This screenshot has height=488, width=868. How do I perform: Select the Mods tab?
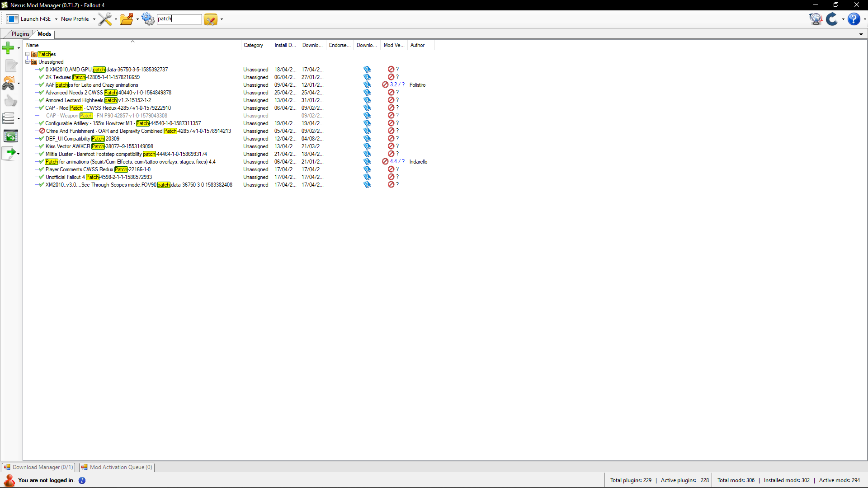(x=44, y=34)
